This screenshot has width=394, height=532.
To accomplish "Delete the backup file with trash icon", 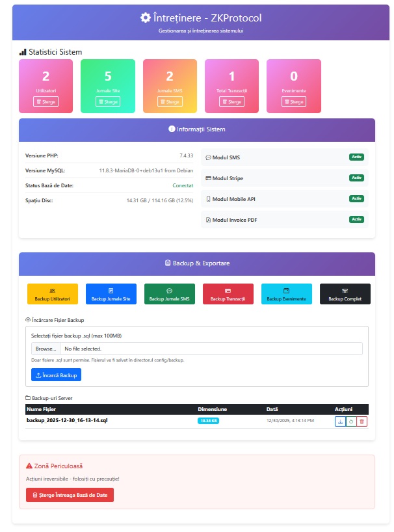I will 362,421.
